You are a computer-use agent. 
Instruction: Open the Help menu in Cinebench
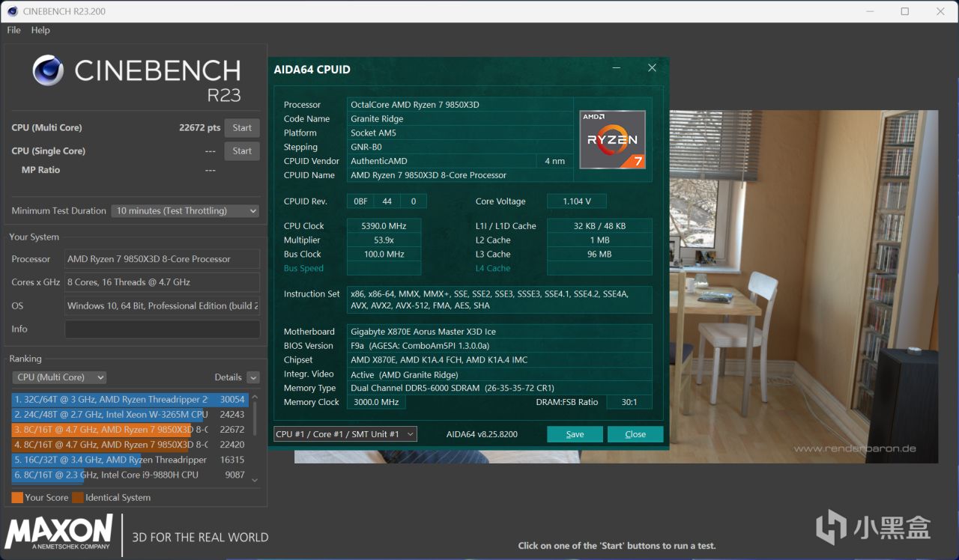point(40,30)
